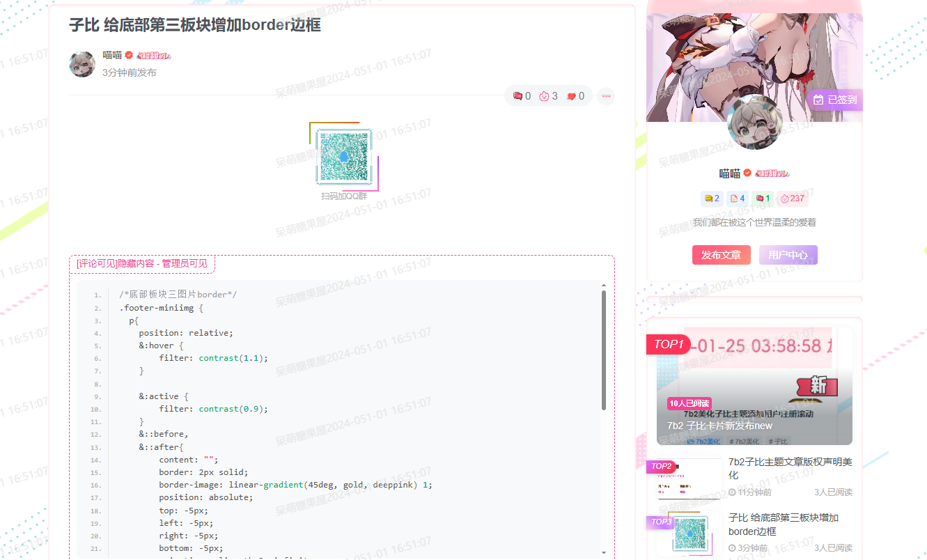Click code line &:active {

pyautogui.click(x=164, y=396)
